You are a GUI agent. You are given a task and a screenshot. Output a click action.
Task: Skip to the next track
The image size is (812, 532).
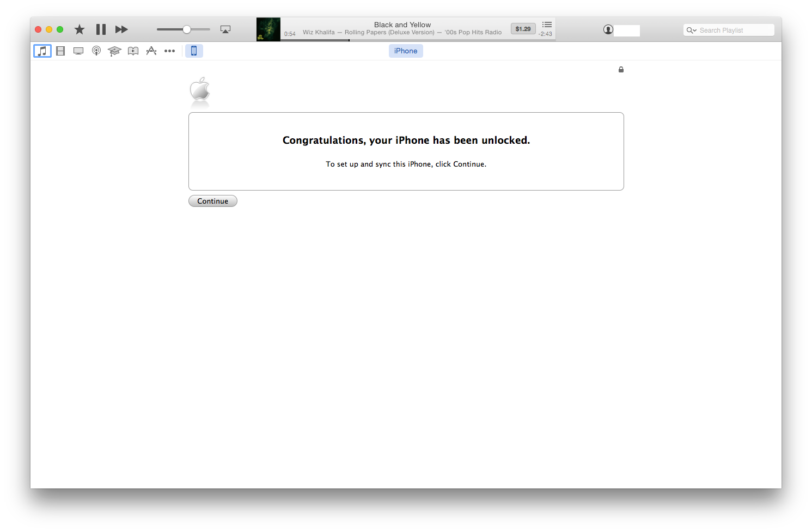121,29
